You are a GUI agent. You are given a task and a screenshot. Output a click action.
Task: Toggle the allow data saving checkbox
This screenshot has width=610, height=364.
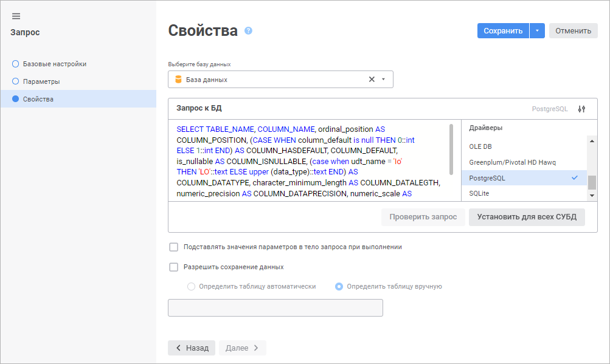pyautogui.click(x=174, y=267)
